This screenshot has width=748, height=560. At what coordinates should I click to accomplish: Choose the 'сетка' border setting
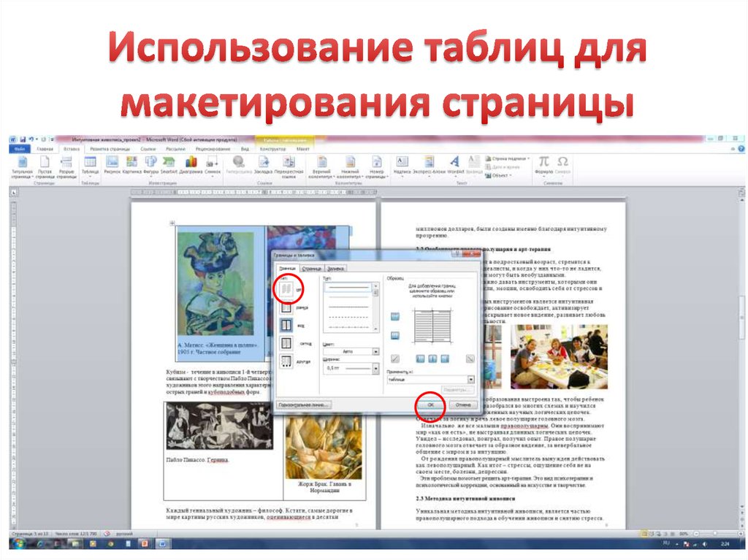pos(287,343)
